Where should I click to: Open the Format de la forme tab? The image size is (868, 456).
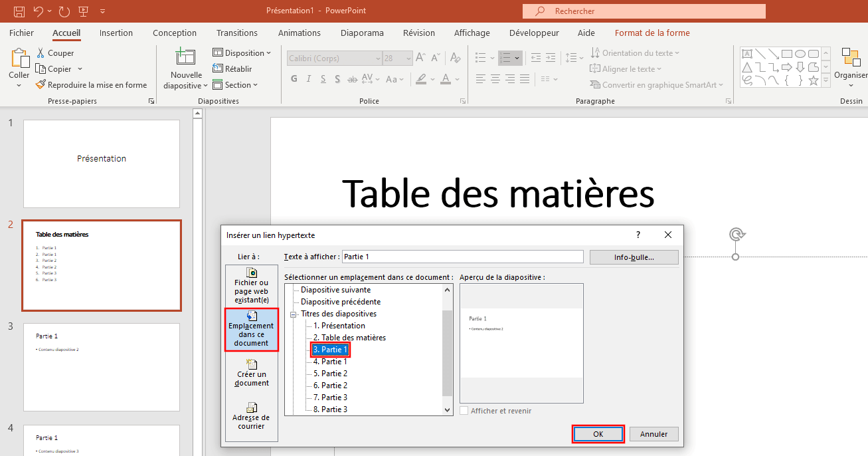[x=652, y=33]
